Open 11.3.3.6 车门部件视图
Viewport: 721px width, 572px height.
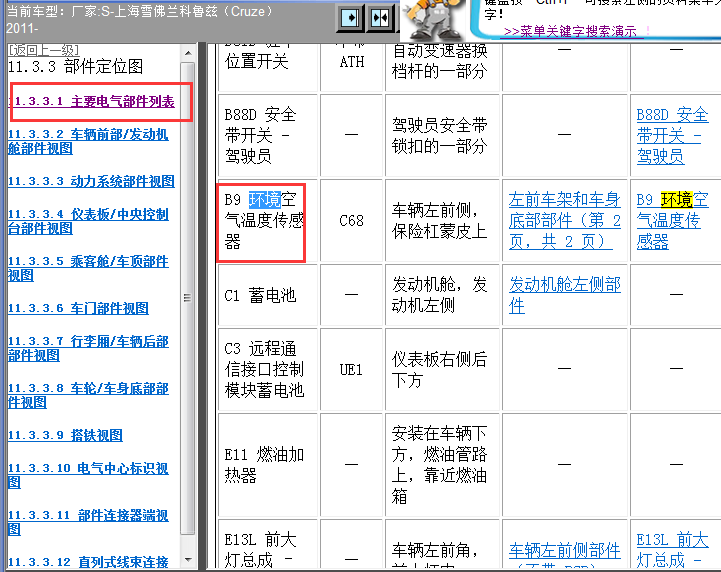click(x=78, y=308)
